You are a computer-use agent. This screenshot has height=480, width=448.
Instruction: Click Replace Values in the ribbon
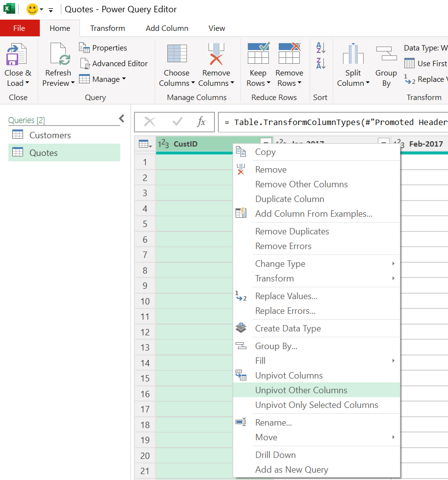[x=426, y=79]
